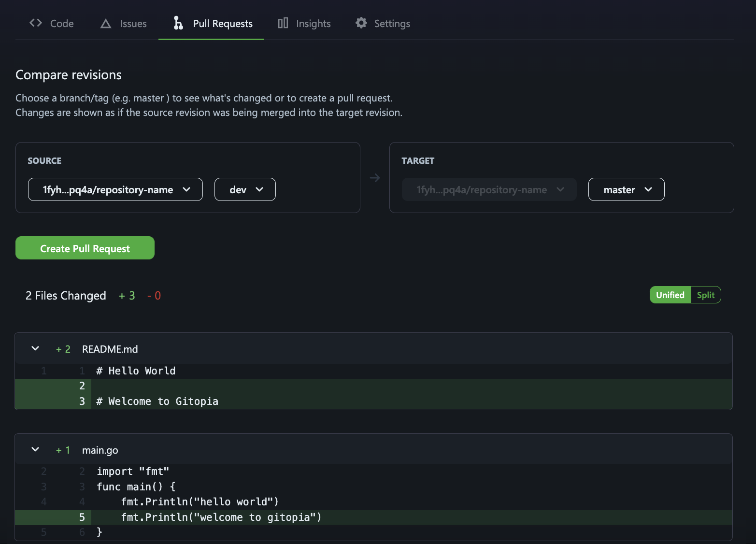Click the main.go file name
The height and width of the screenshot is (544, 756).
coord(100,450)
